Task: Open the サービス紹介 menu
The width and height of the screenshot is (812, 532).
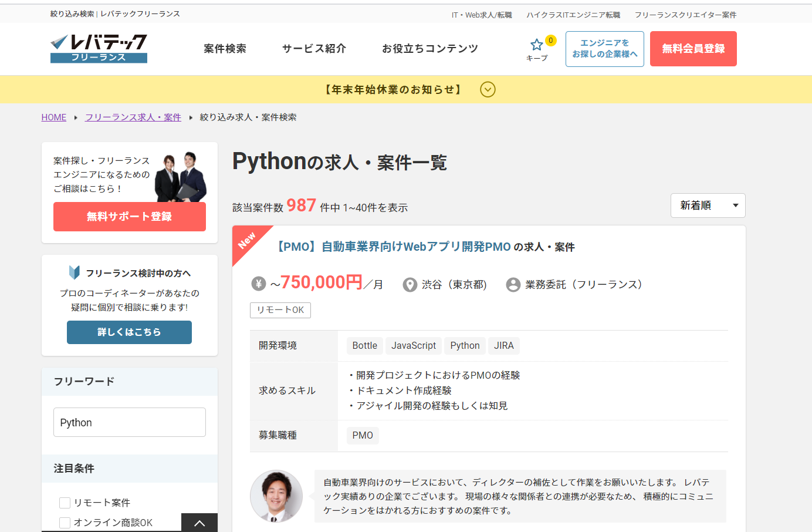Action: (314, 49)
